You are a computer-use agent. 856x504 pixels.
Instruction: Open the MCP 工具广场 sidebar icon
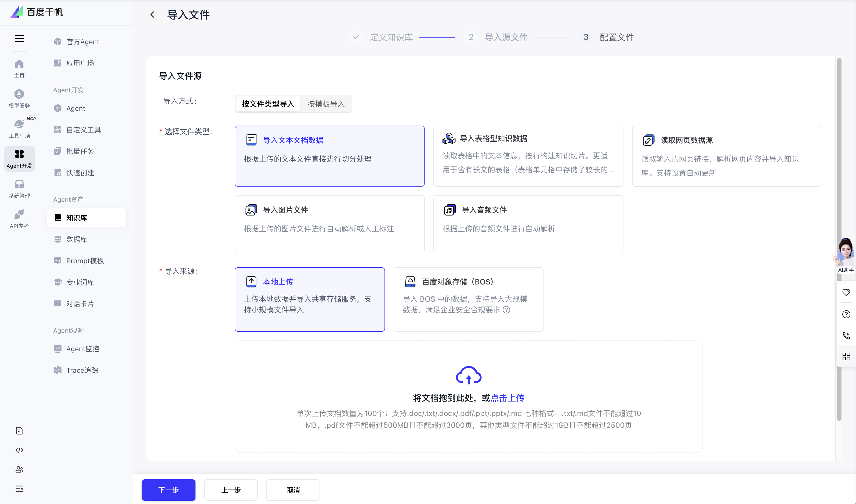(19, 127)
